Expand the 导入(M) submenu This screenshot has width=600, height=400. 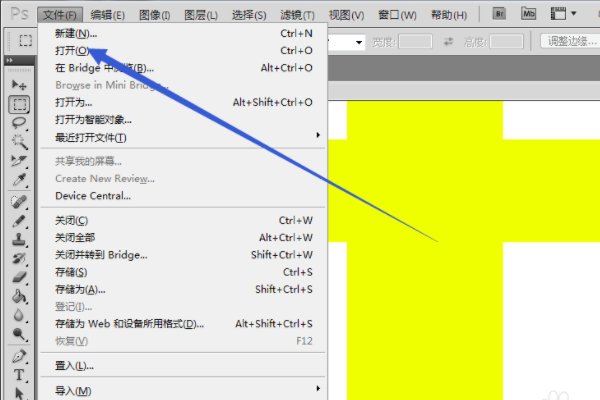pos(183,391)
